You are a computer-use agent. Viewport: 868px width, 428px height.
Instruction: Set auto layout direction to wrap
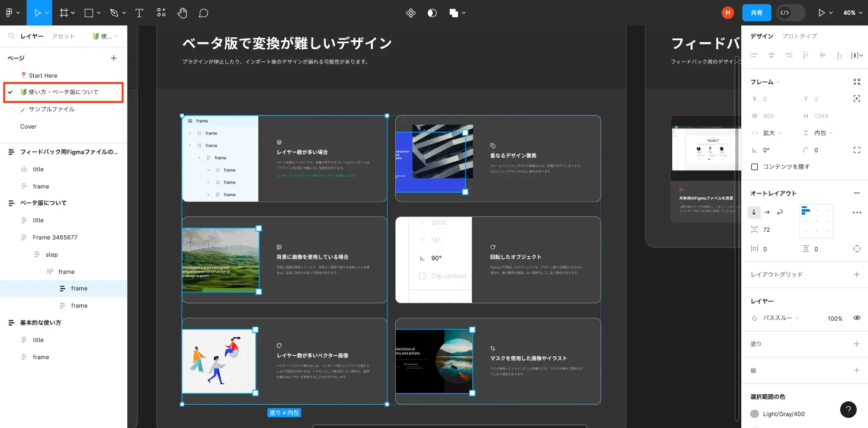780,212
